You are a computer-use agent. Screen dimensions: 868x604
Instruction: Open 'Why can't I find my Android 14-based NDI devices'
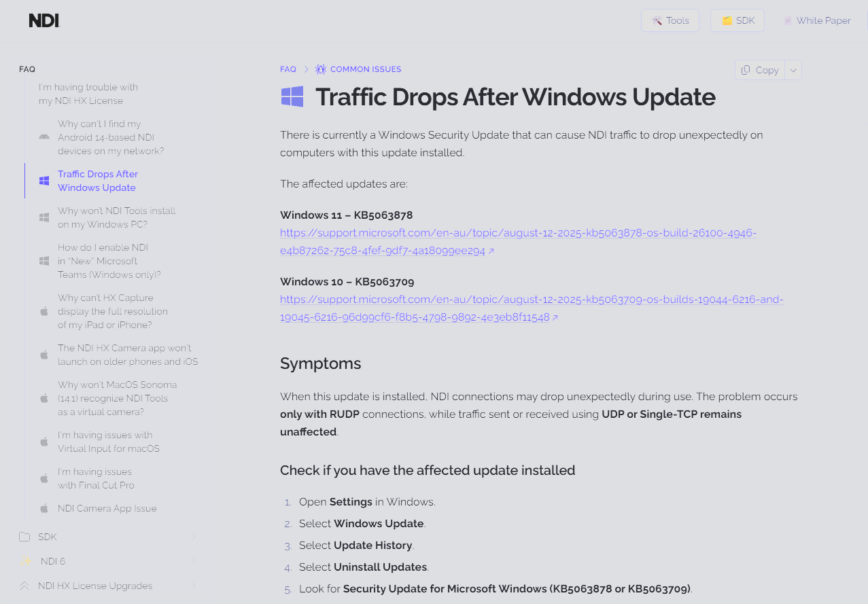point(111,137)
